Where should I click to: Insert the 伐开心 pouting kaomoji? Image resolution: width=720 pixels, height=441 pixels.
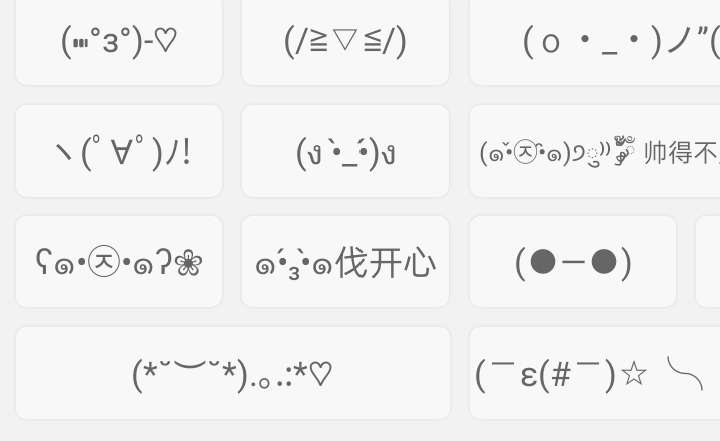[x=345, y=262]
